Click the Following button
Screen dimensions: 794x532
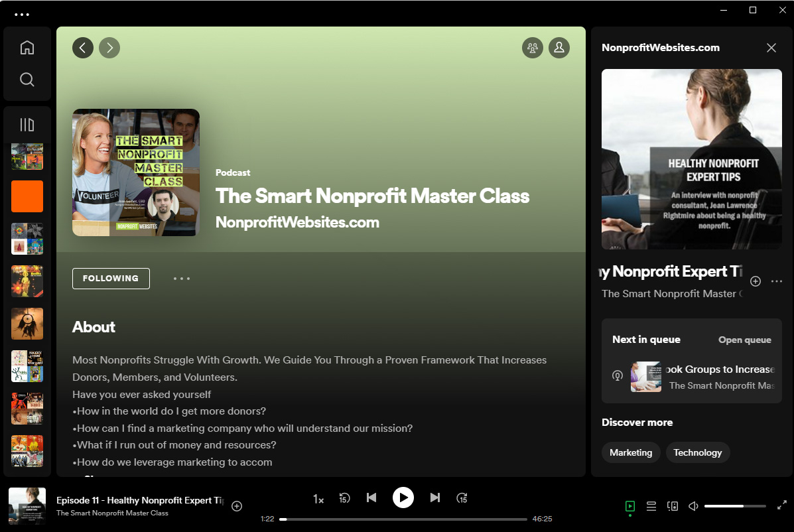click(111, 279)
